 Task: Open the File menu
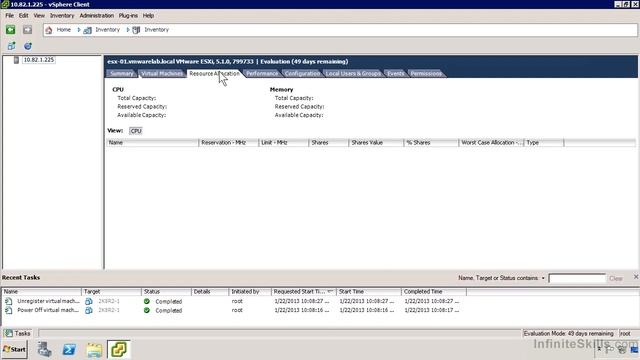click(9, 16)
